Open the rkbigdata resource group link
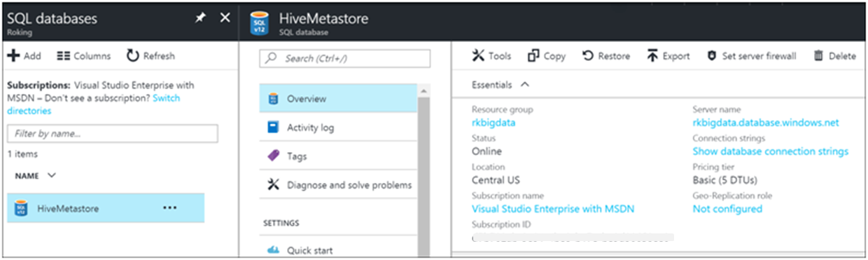 coord(493,123)
